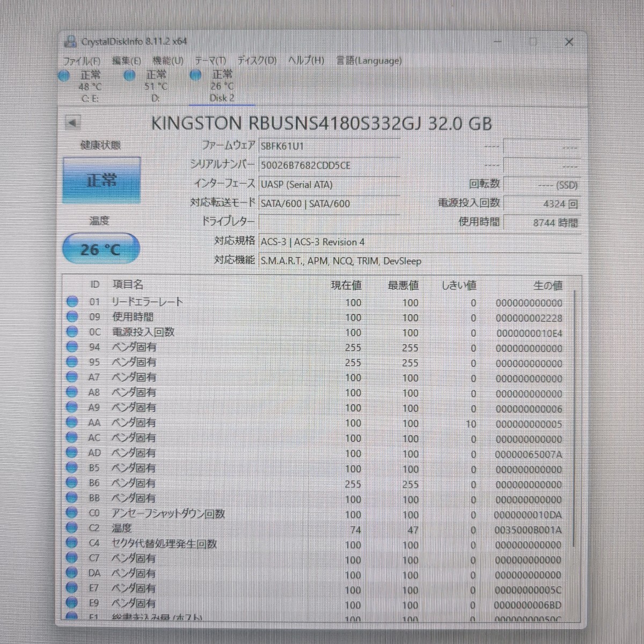Click status dot for attribute 94
The width and height of the screenshot is (644, 644).
click(x=72, y=347)
